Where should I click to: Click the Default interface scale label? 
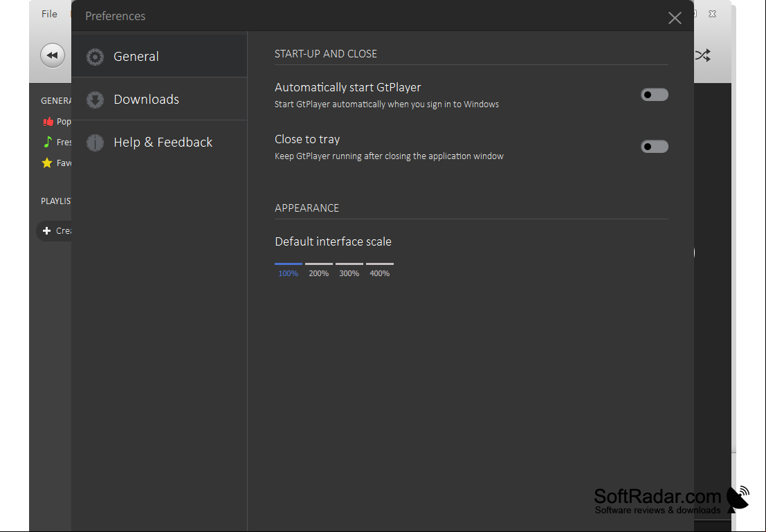tap(333, 242)
